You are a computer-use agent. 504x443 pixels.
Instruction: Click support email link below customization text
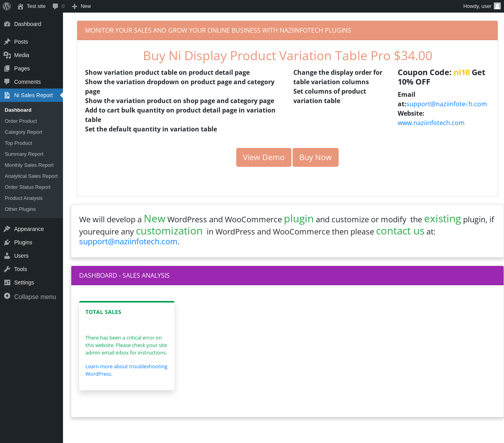(x=128, y=242)
